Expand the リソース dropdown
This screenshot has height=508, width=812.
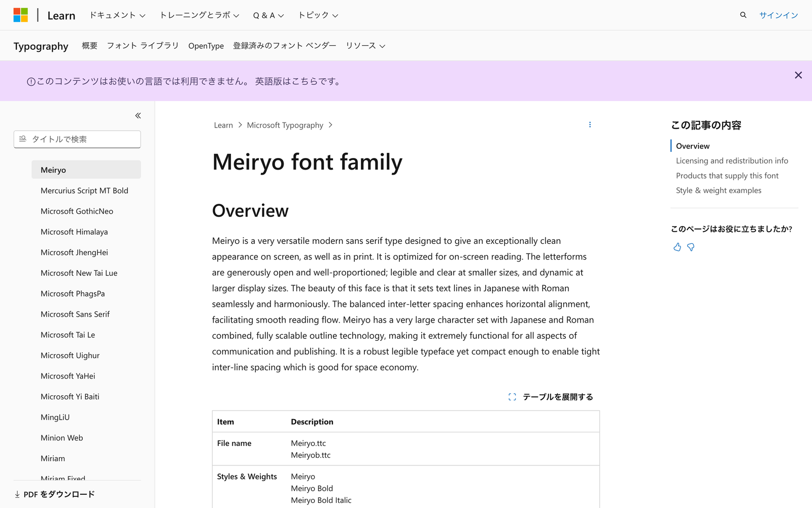coord(365,46)
